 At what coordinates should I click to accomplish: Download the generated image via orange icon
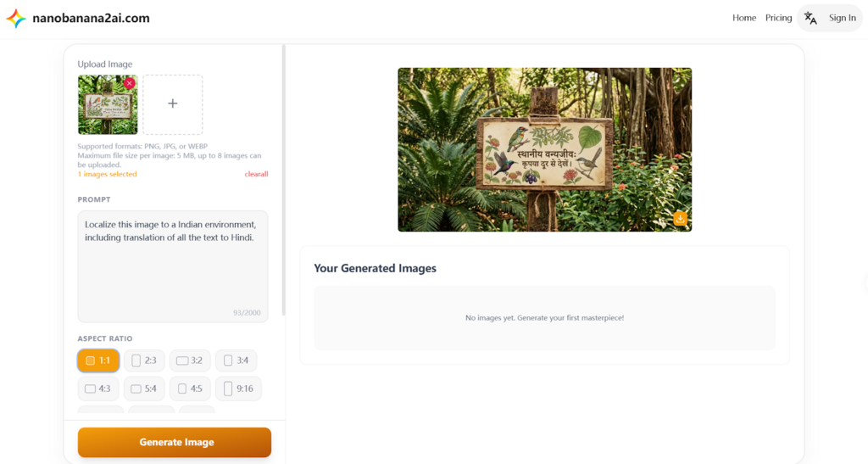pos(681,218)
